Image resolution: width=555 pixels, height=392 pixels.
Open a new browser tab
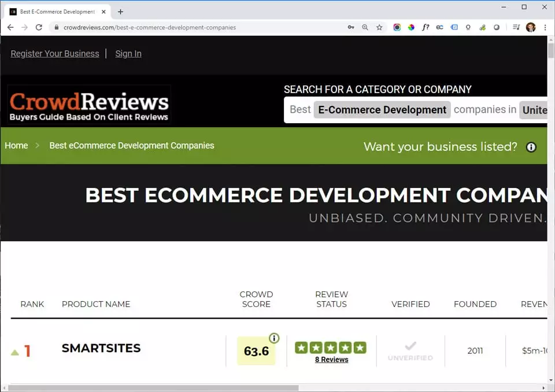coord(120,12)
